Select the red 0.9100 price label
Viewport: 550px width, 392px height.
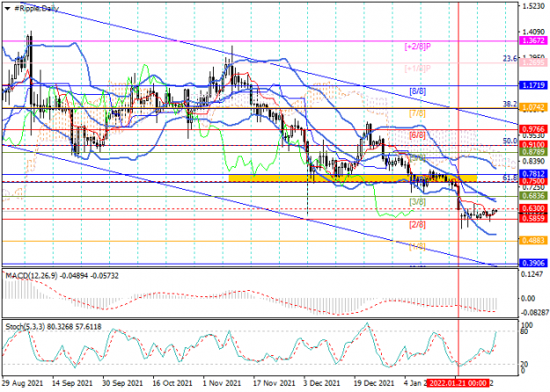click(533, 144)
